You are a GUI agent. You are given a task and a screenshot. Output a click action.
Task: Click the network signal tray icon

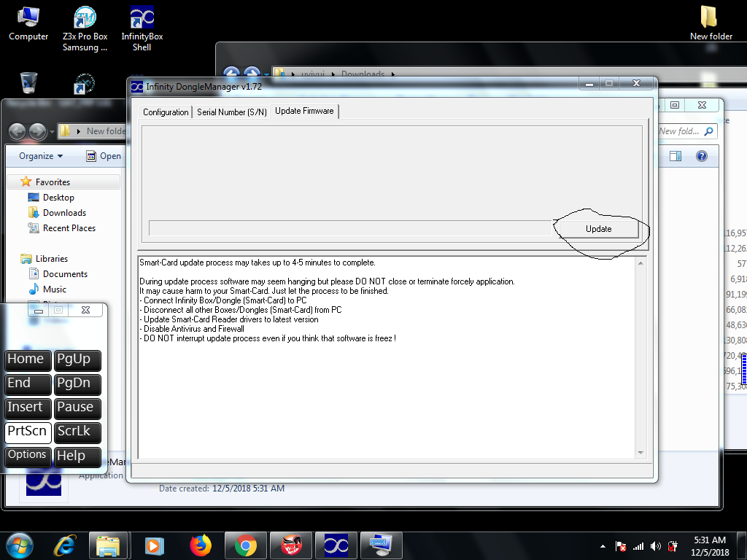pyautogui.click(x=638, y=546)
